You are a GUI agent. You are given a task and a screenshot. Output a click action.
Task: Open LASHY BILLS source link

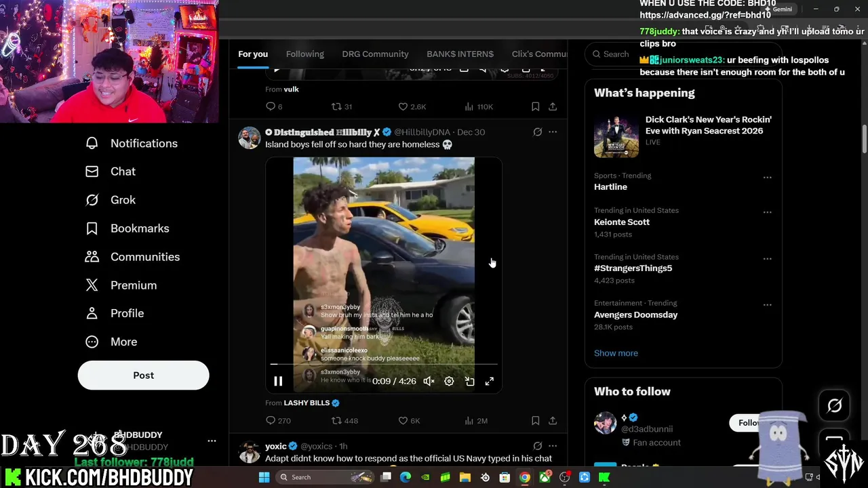[307, 403]
